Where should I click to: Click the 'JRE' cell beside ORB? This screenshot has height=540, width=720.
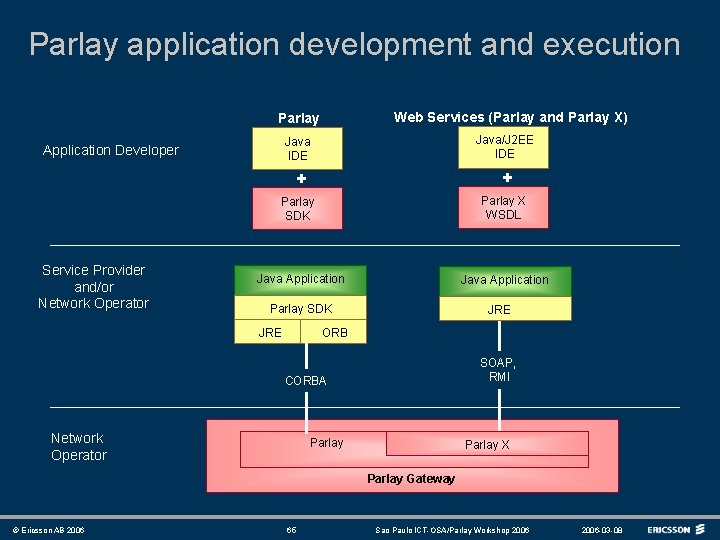pos(268,332)
